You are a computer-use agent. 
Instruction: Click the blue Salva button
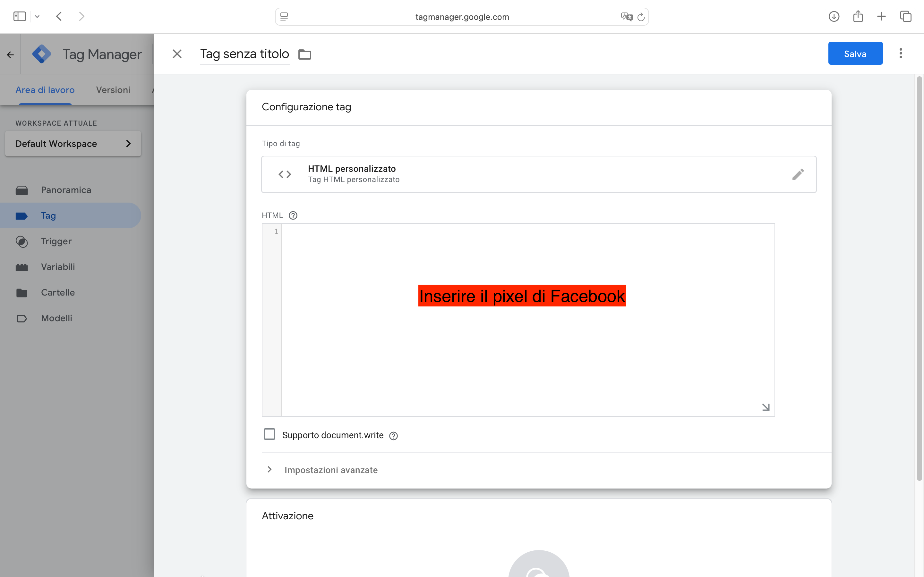tap(855, 54)
